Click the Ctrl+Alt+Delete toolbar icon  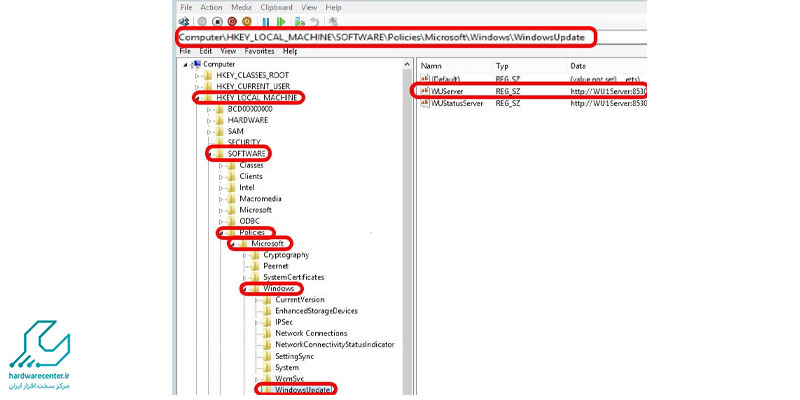coord(184,21)
